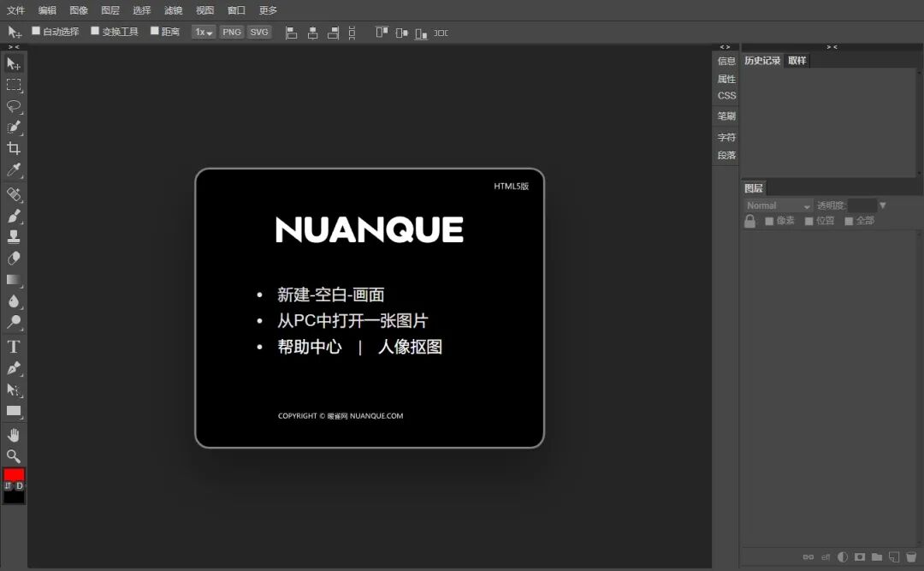Click the 新建-空白-画面 link
The height and width of the screenshot is (571, 924).
click(x=330, y=294)
